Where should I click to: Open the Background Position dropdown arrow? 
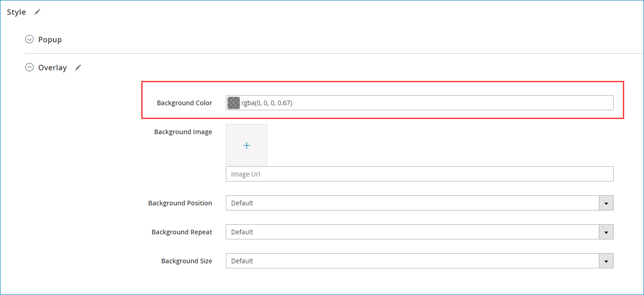(606, 203)
